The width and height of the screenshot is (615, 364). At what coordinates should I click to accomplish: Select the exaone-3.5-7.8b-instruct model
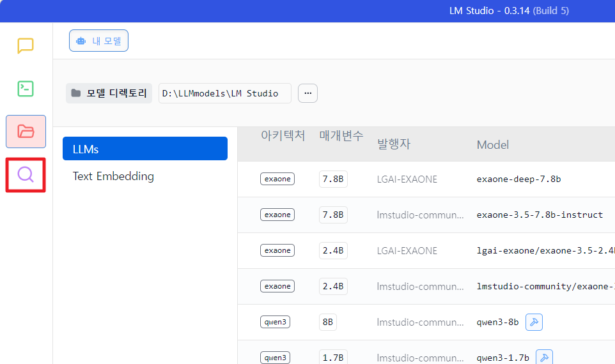pos(540,215)
